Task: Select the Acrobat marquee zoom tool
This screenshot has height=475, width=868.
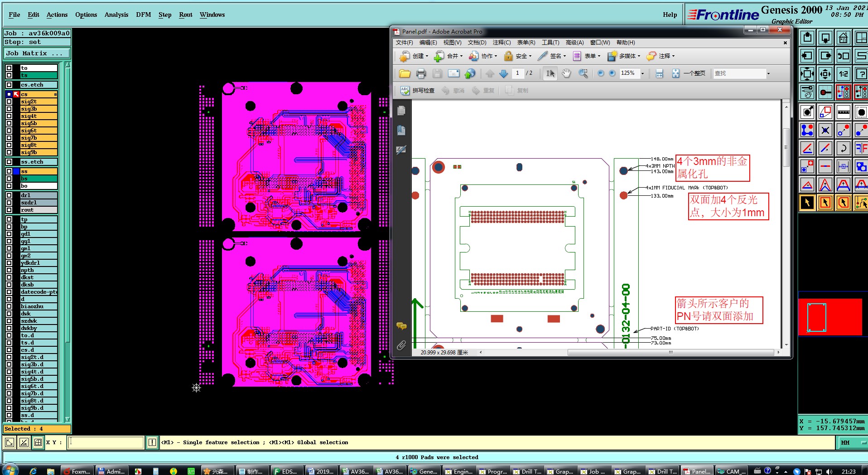Action: tap(583, 73)
